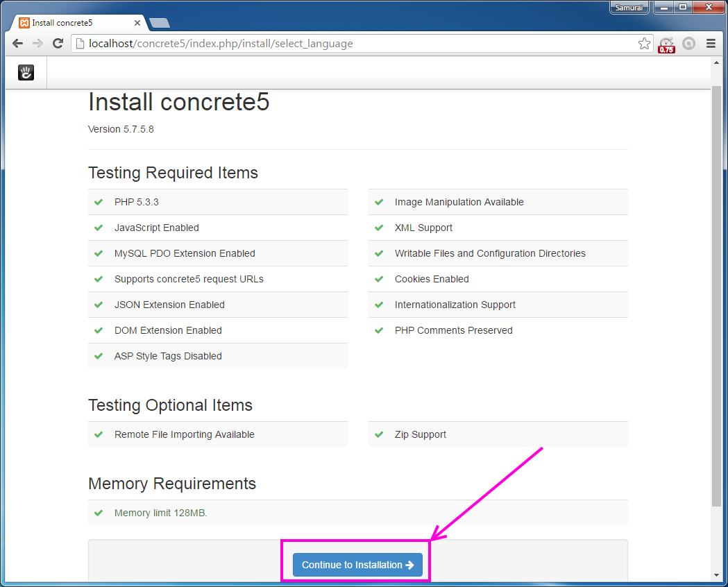Click the 'Version 5.7.5.8' text
Screen dimensions: 728x587
pos(121,129)
